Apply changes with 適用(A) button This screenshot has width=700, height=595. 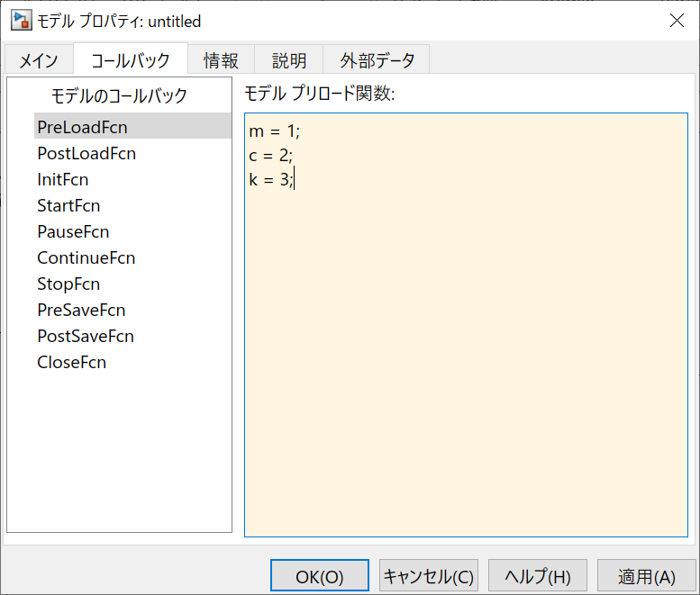(x=646, y=576)
